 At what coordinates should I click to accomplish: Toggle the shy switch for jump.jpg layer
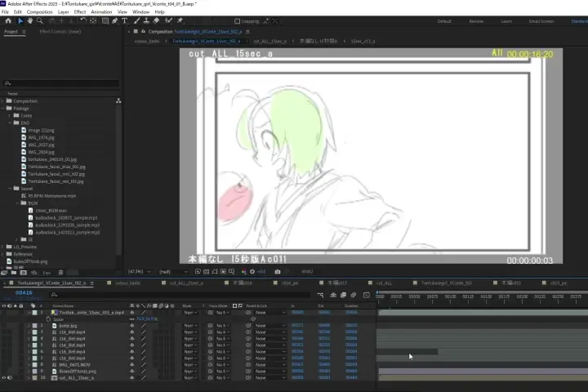point(132,326)
